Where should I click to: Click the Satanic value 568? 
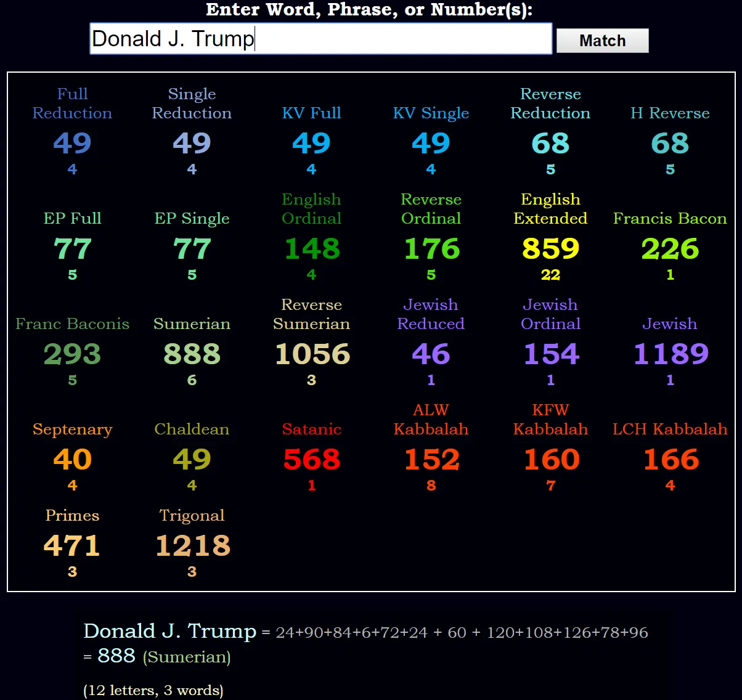click(311, 459)
